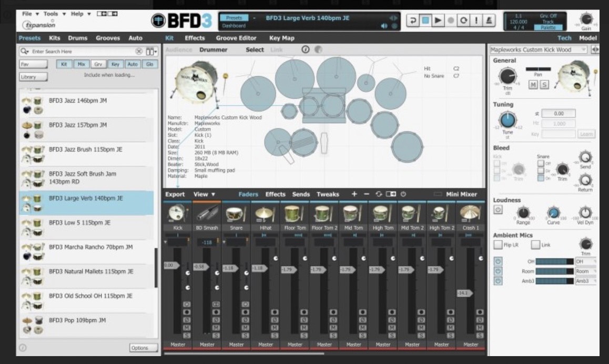Viewport: 609px width, 364px height.
Task: Open the Tools menu dropdown
Action: [x=54, y=14]
